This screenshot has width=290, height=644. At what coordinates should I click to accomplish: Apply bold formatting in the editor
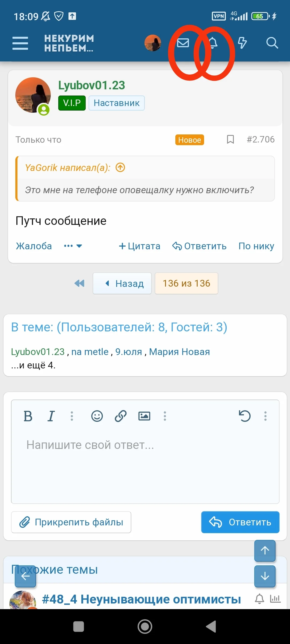pyautogui.click(x=28, y=416)
